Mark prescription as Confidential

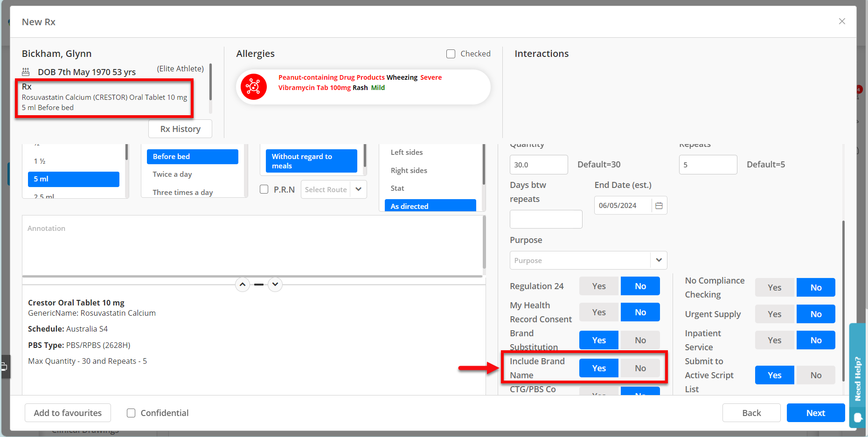pyautogui.click(x=131, y=413)
